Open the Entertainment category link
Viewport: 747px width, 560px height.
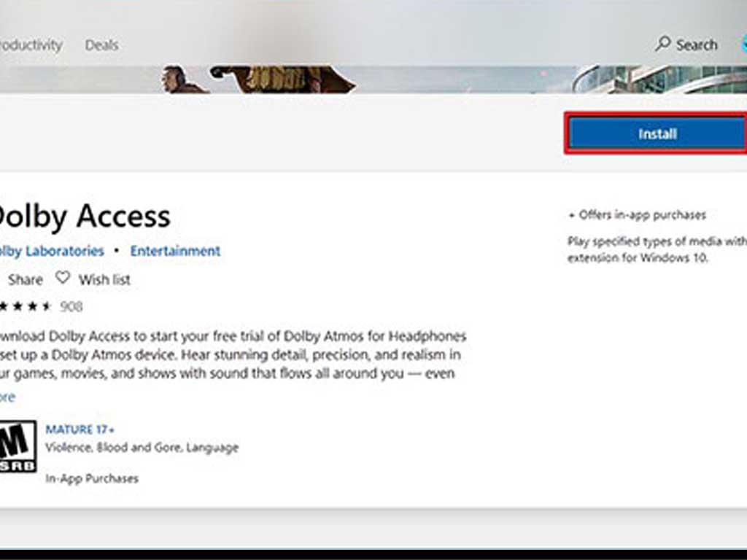point(175,251)
